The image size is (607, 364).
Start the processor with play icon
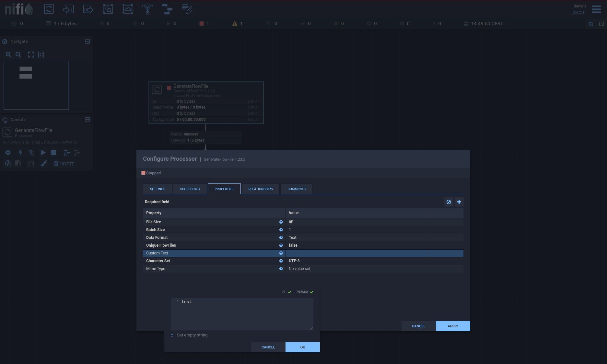pos(43,152)
